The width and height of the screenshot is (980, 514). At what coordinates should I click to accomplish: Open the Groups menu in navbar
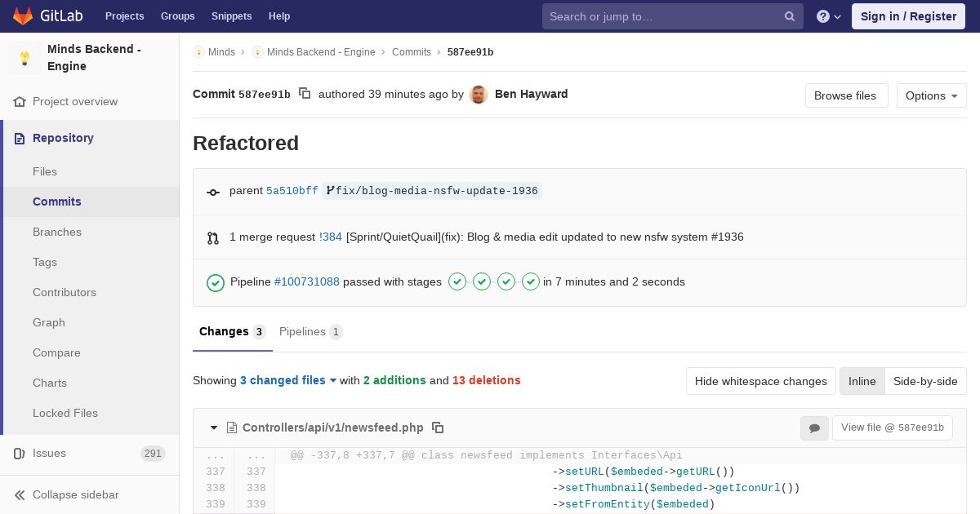pos(177,16)
